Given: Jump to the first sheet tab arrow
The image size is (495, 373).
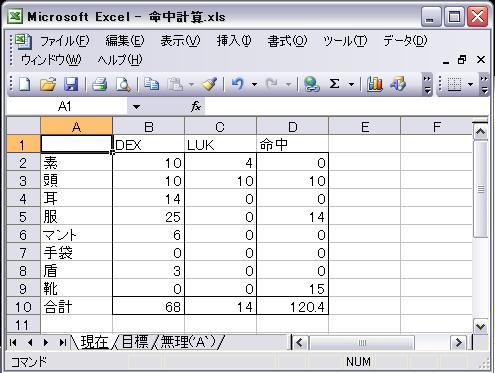Looking at the screenshot, I should pyautogui.click(x=13, y=342).
